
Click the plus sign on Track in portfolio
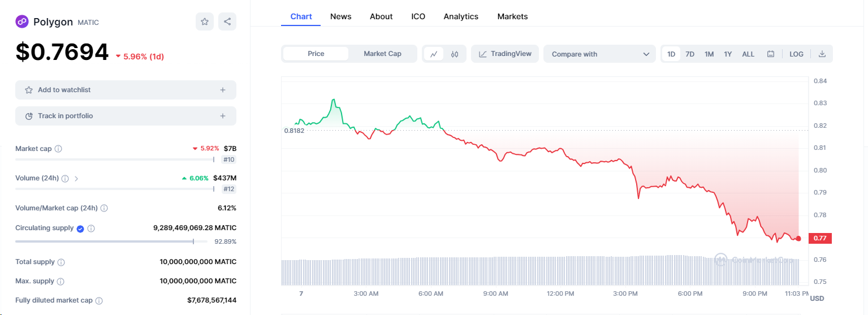(x=223, y=116)
